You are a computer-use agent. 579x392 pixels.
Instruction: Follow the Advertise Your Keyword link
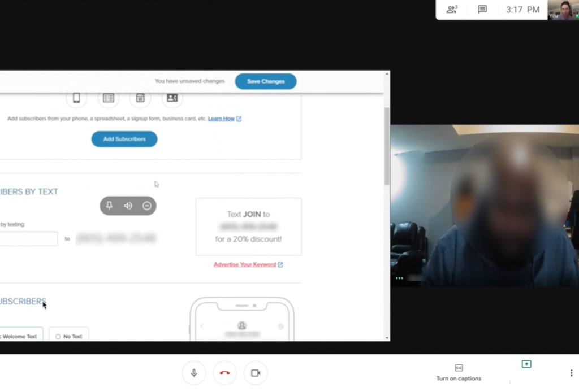click(245, 264)
